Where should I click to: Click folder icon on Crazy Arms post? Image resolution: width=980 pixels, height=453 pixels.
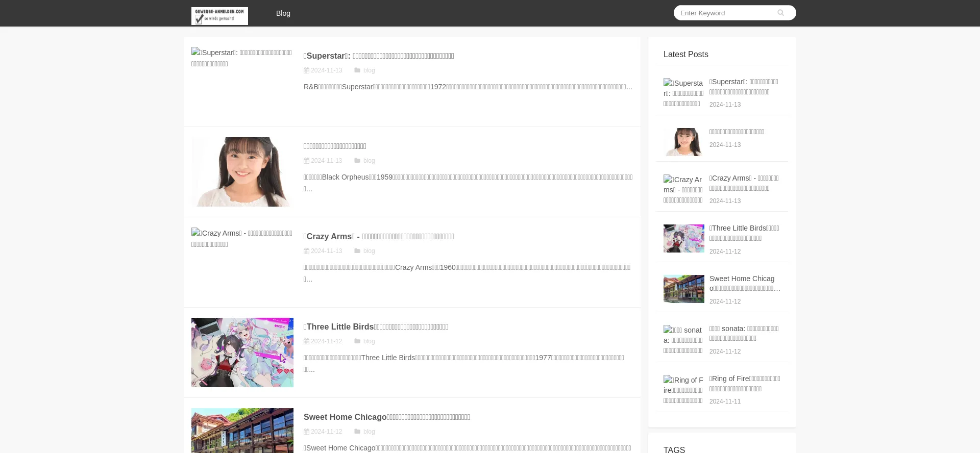click(357, 251)
